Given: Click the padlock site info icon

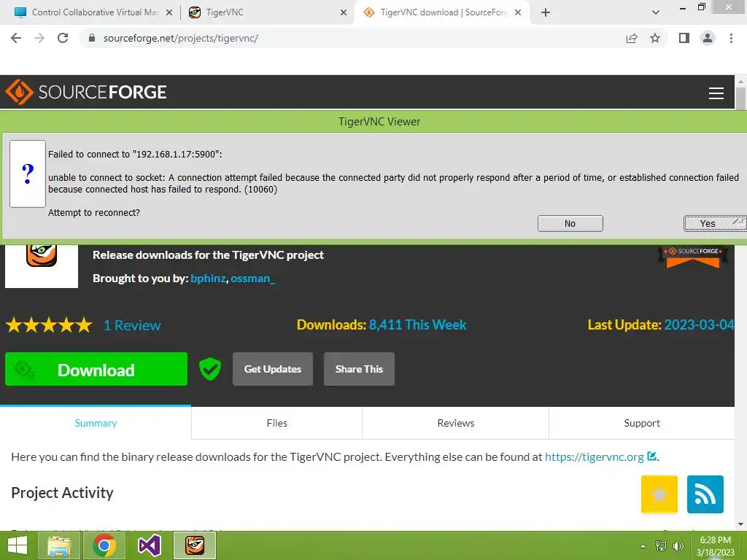Looking at the screenshot, I should point(92,38).
